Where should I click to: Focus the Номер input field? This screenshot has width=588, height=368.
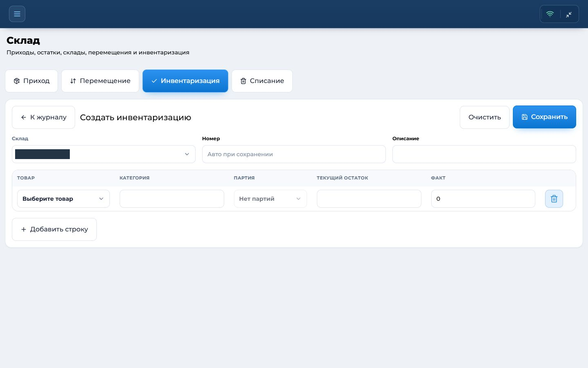click(294, 154)
